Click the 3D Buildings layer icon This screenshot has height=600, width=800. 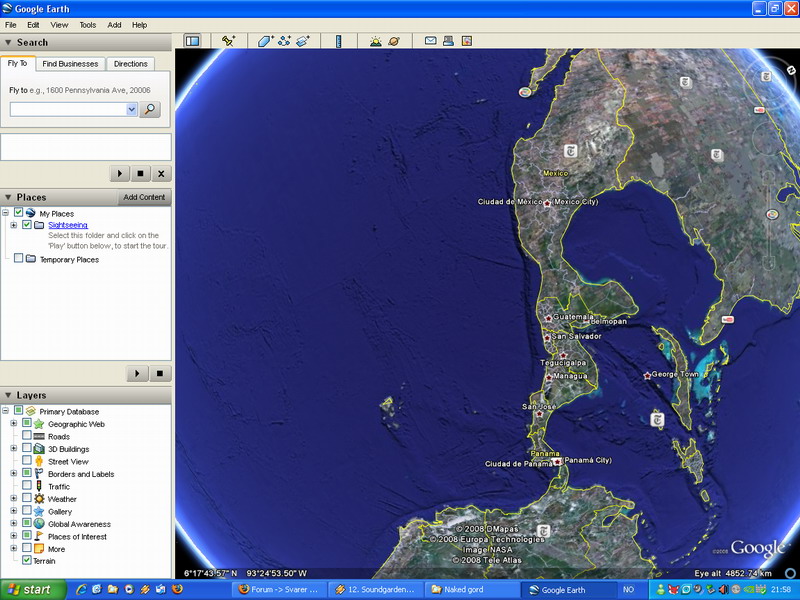[39, 449]
